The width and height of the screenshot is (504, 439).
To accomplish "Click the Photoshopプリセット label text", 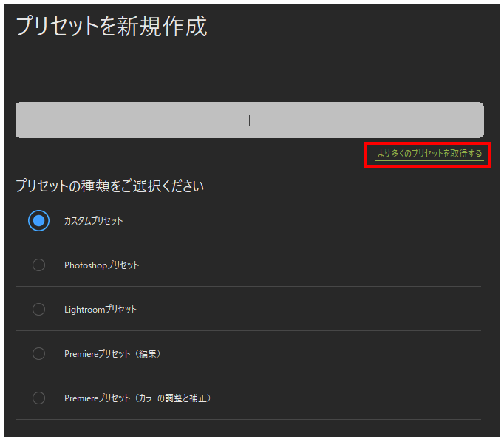I will [101, 265].
